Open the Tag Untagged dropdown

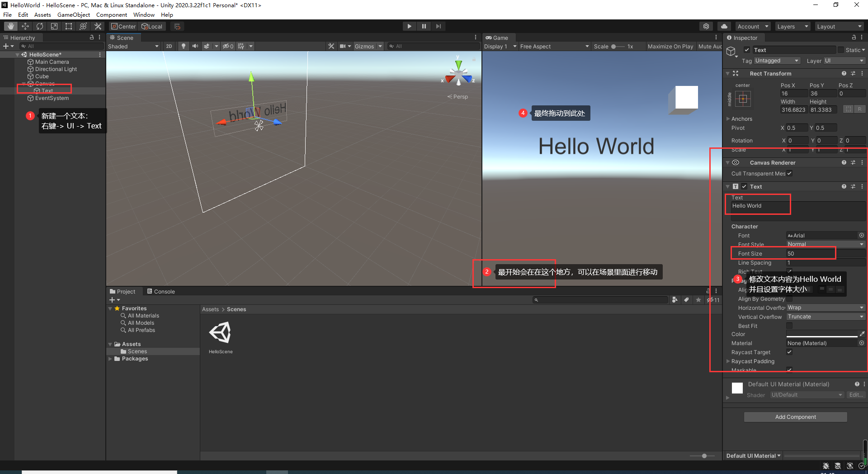[x=777, y=61]
